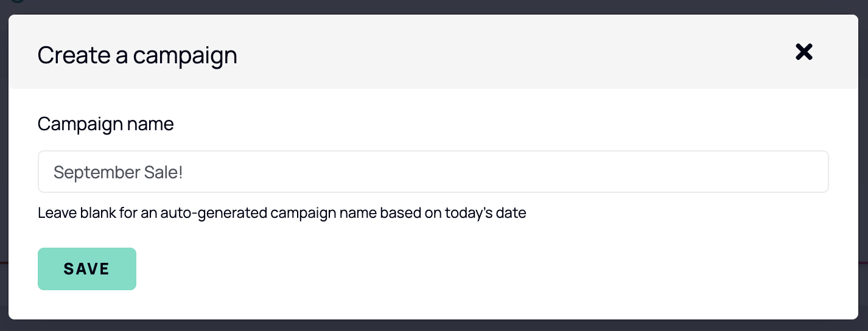Screen dimensions: 868x331
Task: Click the auto-generated name helper text
Action: coord(282,214)
